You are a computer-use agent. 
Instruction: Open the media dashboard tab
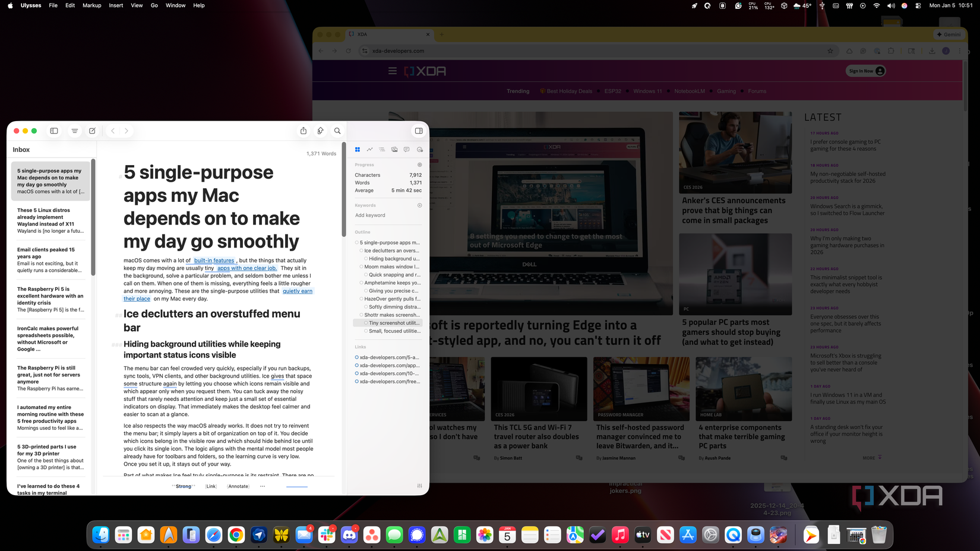click(394, 150)
